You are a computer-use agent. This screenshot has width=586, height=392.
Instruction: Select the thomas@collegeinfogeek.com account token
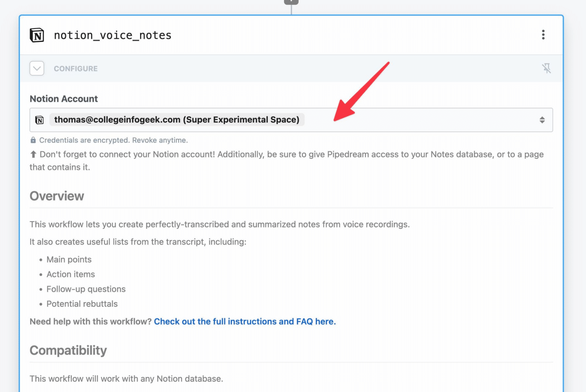(x=177, y=119)
